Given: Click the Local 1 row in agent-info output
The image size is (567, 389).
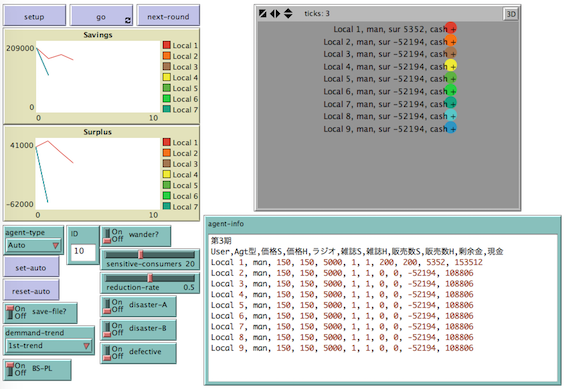Looking at the screenshot, I should click(x=346, y=262).
